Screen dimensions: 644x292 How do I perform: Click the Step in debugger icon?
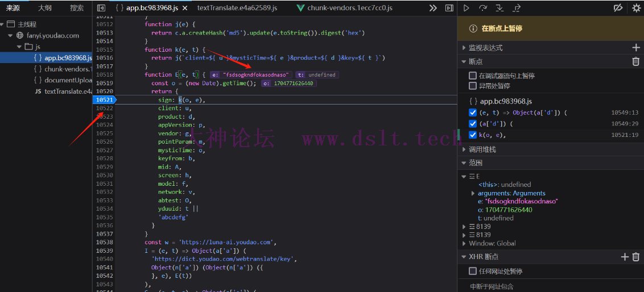click(x=499, y=9)
